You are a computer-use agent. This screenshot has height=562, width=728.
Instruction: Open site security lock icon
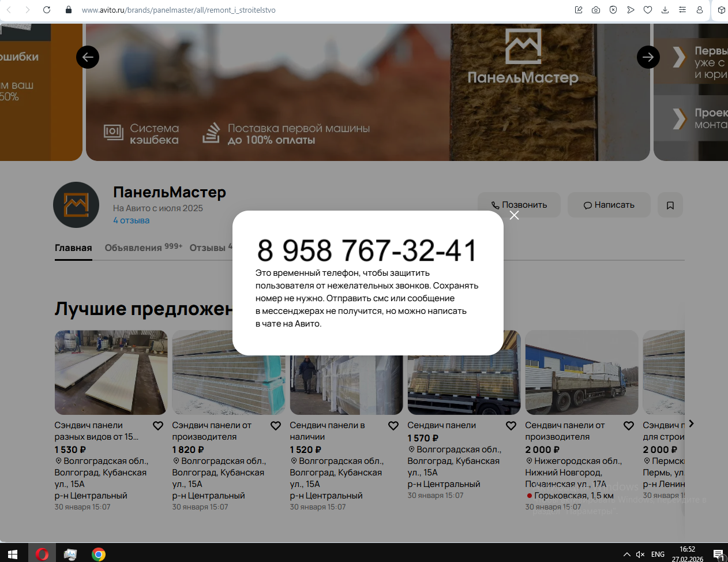69,10
